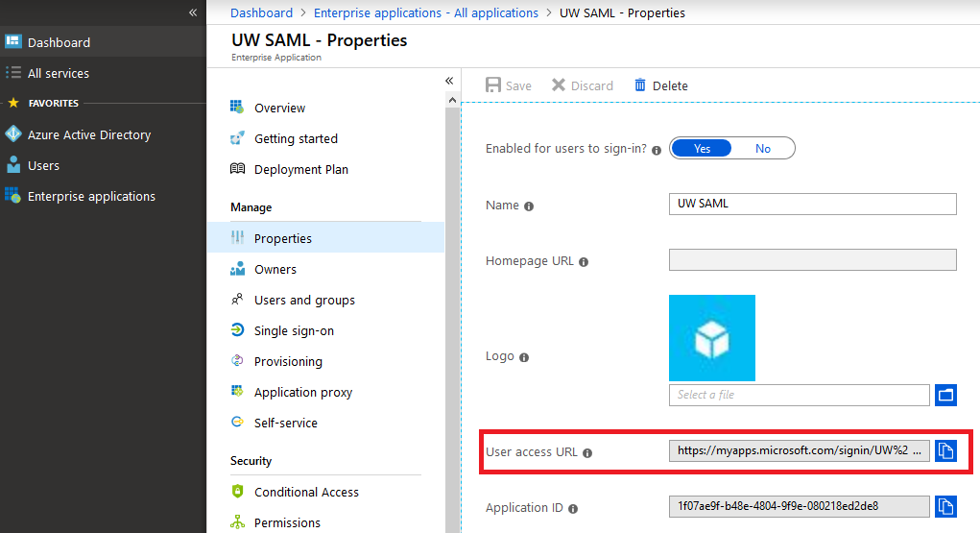
Task: Open the Overview page
Action: point(325,107)
